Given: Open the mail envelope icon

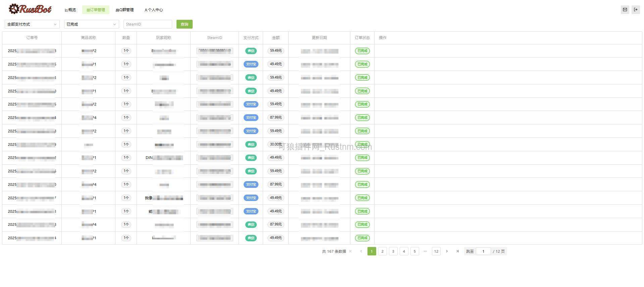Looking at the screenshot, I should click(625, 10).
